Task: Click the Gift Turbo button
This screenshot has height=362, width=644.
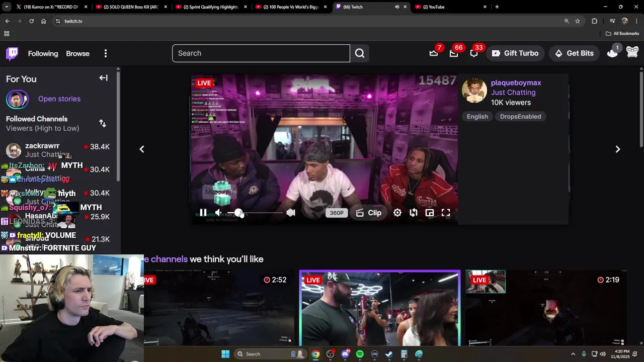Action: coord(515,53)
